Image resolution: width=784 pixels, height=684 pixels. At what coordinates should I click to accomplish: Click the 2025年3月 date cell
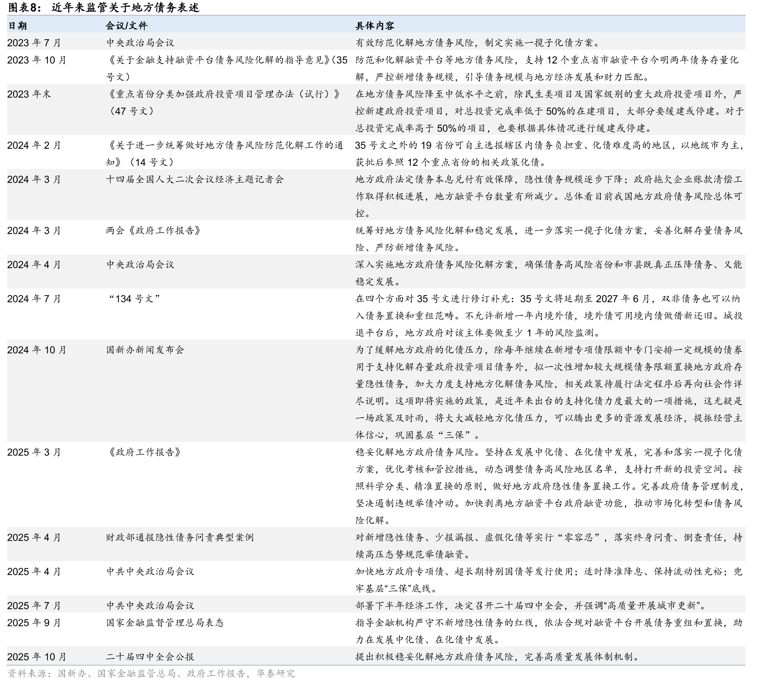click(x=34, y=452)
